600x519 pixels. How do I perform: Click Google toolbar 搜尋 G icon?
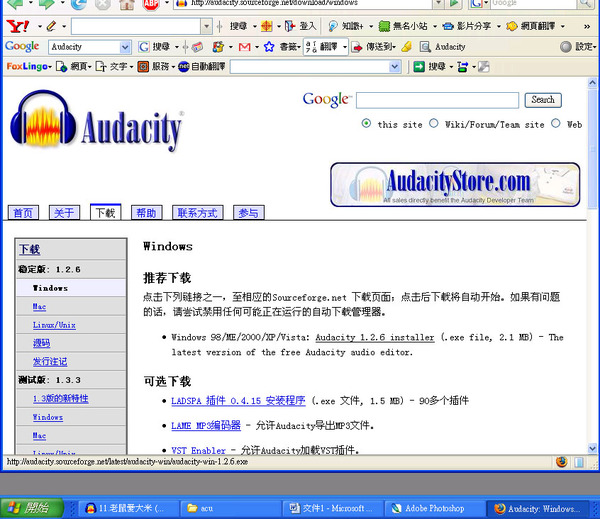(x=144, y=47)
